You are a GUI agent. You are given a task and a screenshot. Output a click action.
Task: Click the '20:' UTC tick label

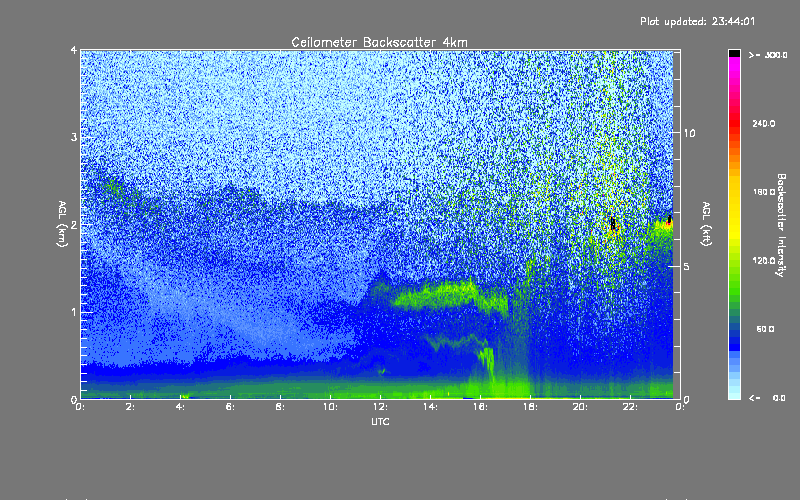(x=580, y=407)
